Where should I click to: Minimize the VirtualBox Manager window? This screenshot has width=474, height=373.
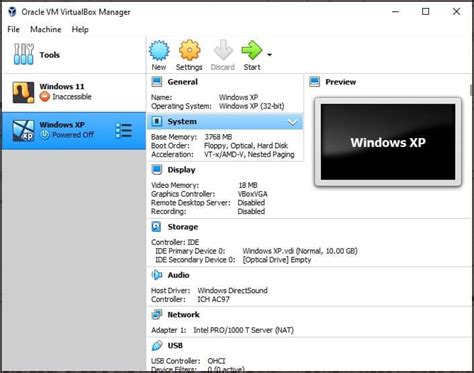click(x=395, y=12)
